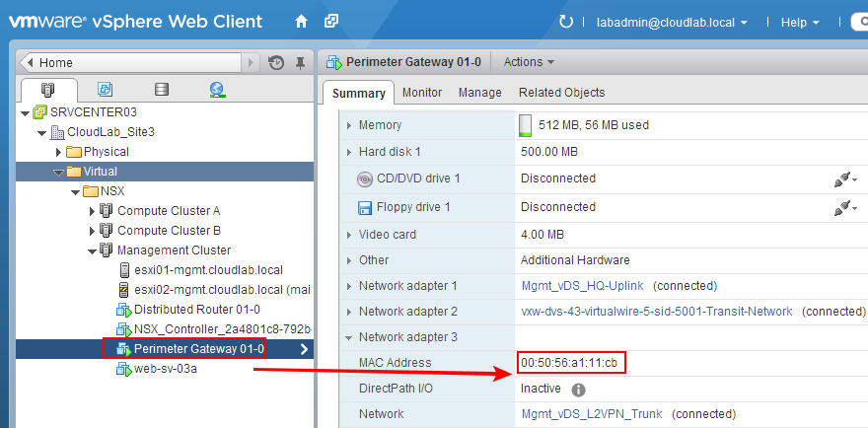Switch to VMs and Templates inventory tab
Viewport: 868px width, 428px height.
(x=106, y=89)
